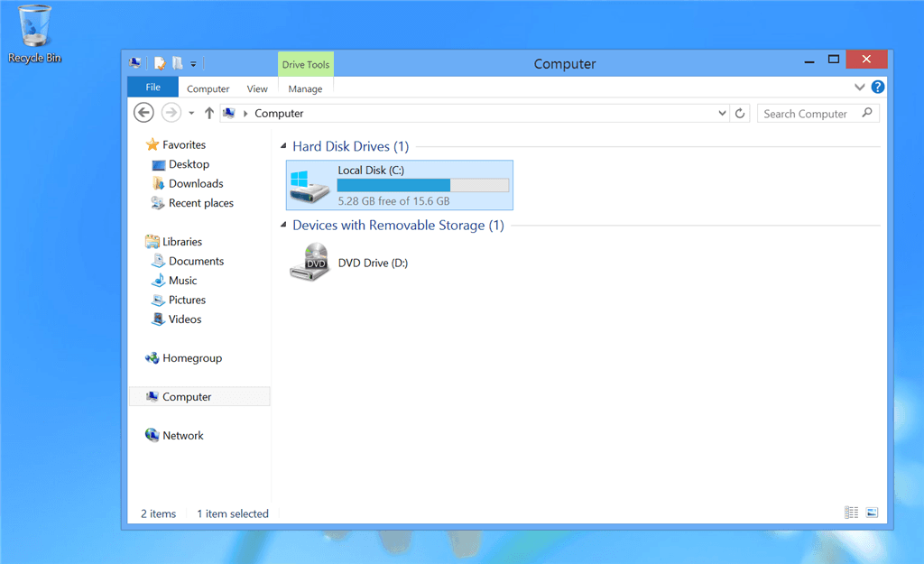Viewport: 924px width, 564px height.
Task: Open Help with the question mark icon
Action: (x=878, y=88)
